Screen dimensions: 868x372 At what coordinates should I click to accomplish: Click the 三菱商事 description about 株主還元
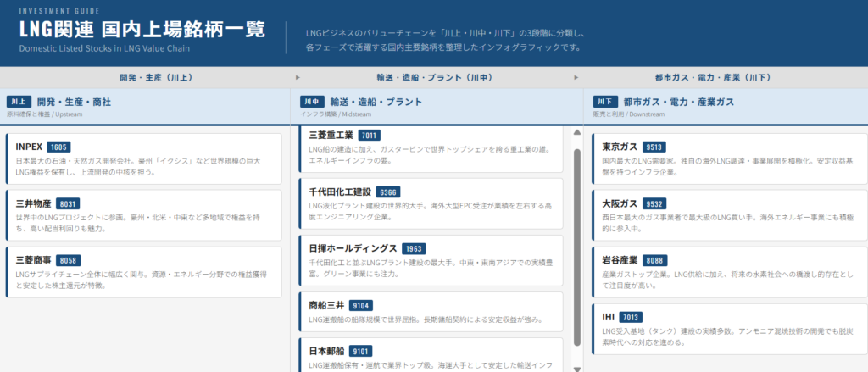(x=142, y=281)
